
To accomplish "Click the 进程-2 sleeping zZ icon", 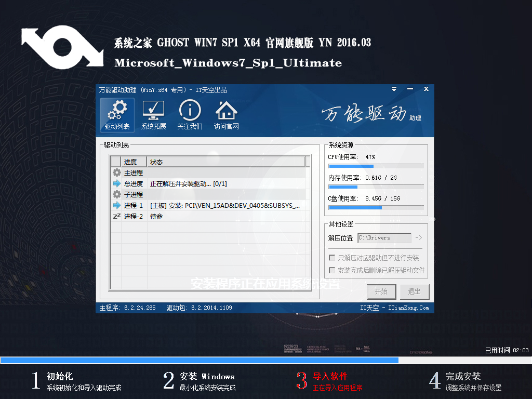I will click(x=117, y=216).
